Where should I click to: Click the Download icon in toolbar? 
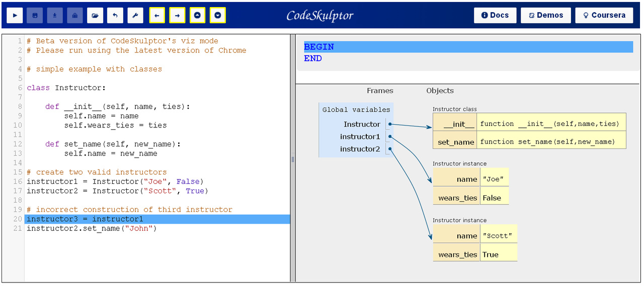pos(55,16)
